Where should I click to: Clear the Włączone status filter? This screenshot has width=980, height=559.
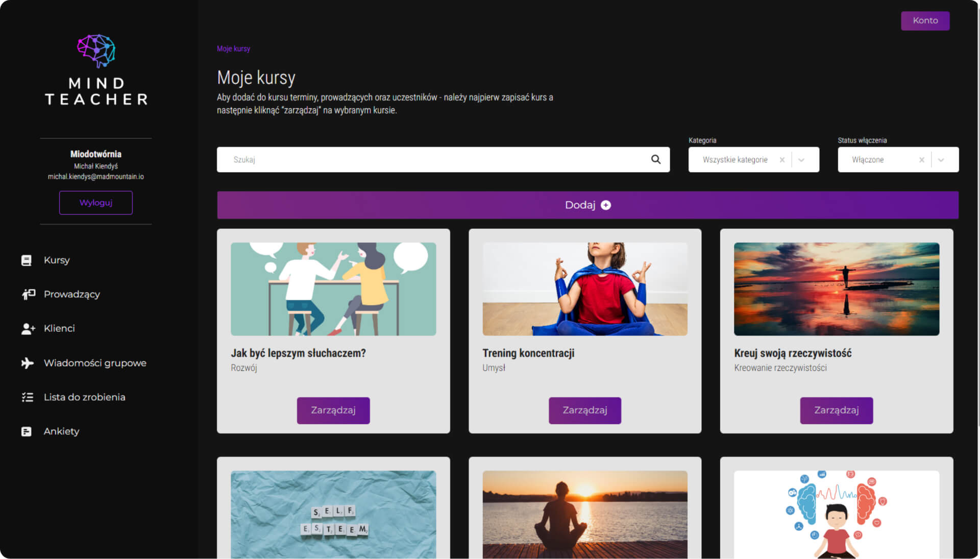coord(922,160)
